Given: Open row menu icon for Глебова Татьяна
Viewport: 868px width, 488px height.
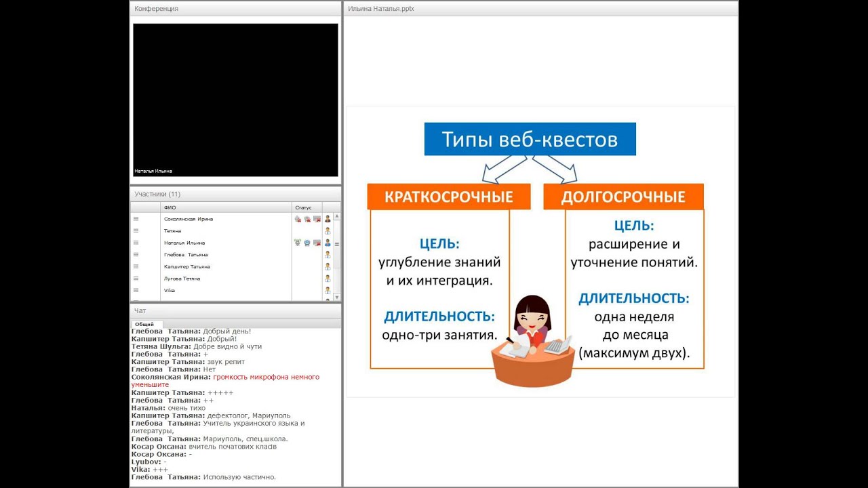Looking at the screenshot, I should (x=136, y=254).
